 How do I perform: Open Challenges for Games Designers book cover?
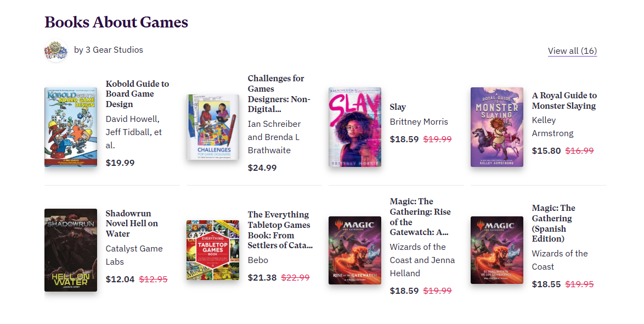213,127
